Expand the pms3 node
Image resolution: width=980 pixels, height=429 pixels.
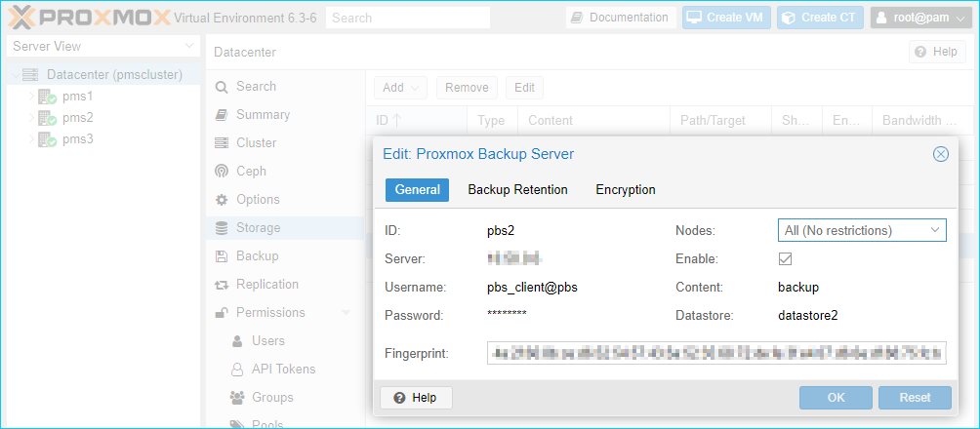[32, 138]
